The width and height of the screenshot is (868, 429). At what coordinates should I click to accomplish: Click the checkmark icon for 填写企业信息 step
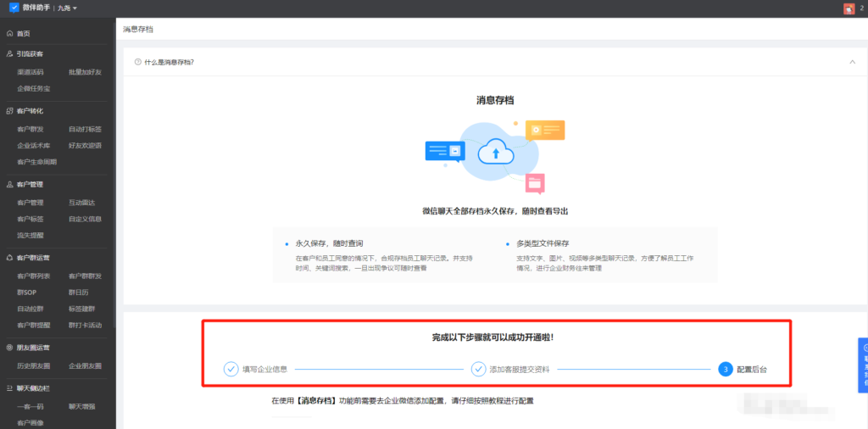[x=231, y=369]
